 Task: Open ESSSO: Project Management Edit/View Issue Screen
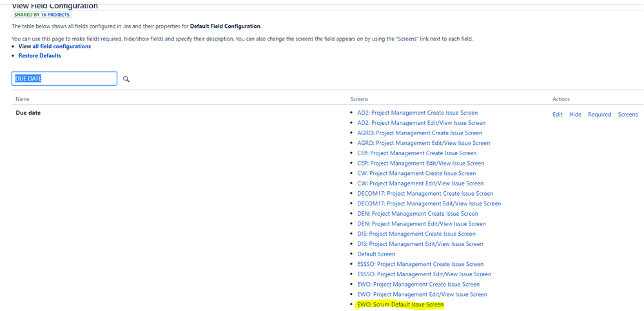424,274
